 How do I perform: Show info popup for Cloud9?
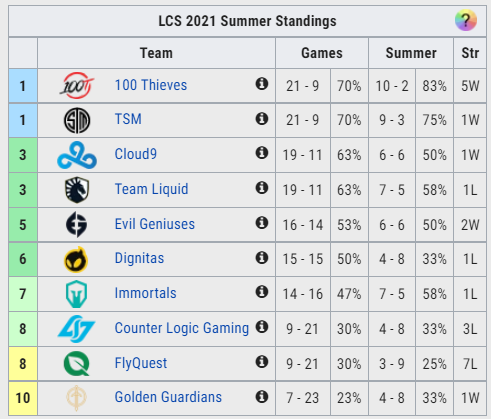coord(262,153)
